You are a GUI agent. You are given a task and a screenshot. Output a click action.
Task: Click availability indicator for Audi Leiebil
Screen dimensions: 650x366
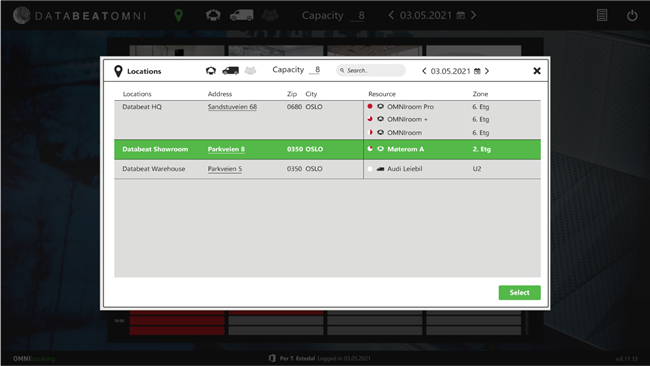coord(370,169)
